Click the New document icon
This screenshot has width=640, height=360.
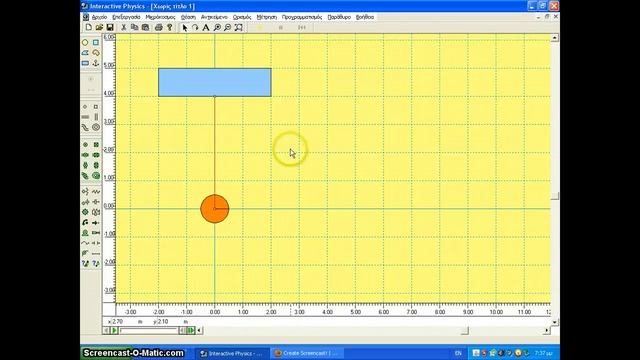pos(89,27)
